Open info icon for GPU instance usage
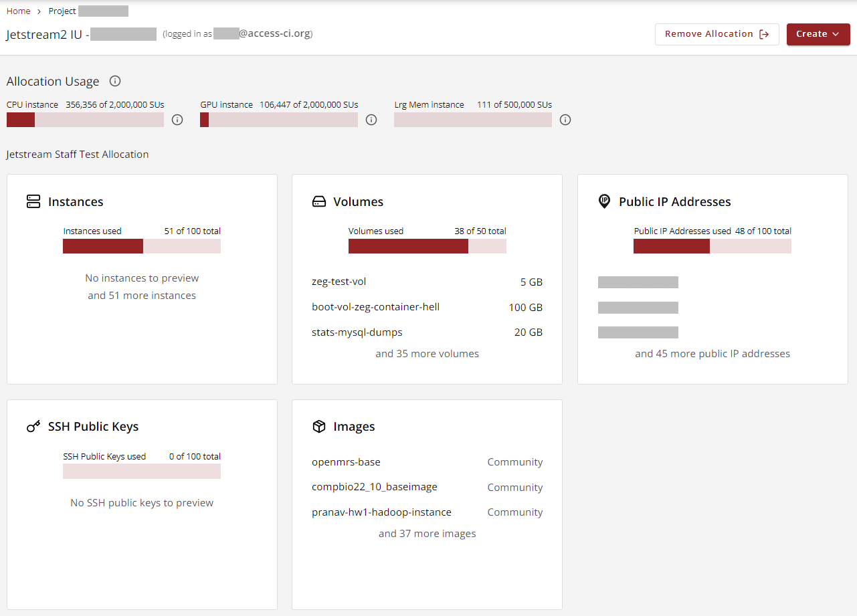Viewport: 857px width, 616px height. coord(371,120)
